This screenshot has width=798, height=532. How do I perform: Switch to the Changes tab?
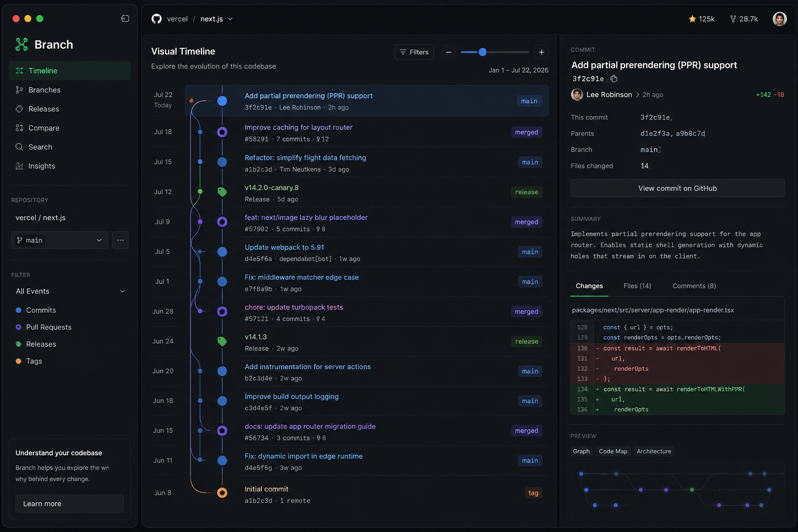click(x=589, y=286)
